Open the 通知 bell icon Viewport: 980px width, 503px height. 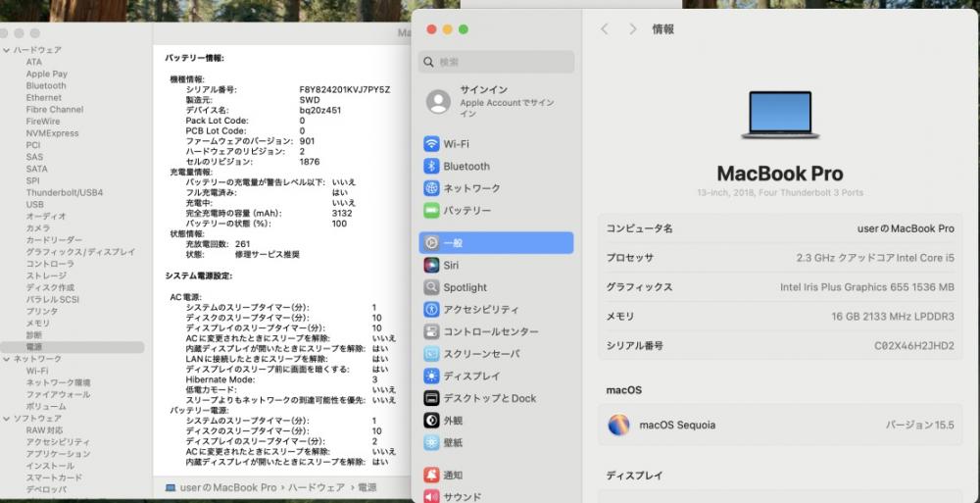tap(431, 475)
